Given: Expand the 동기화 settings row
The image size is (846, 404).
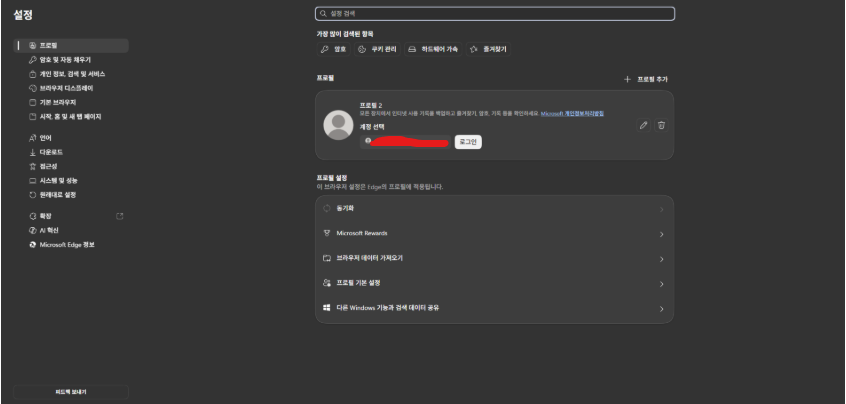Looking at the screenshot, I should [x=494, y=209].
